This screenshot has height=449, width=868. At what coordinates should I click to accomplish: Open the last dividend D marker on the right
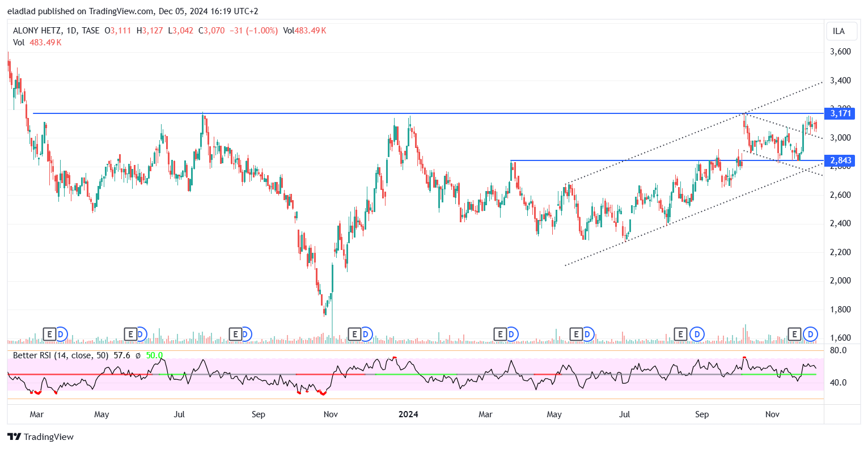coord(811,334)
